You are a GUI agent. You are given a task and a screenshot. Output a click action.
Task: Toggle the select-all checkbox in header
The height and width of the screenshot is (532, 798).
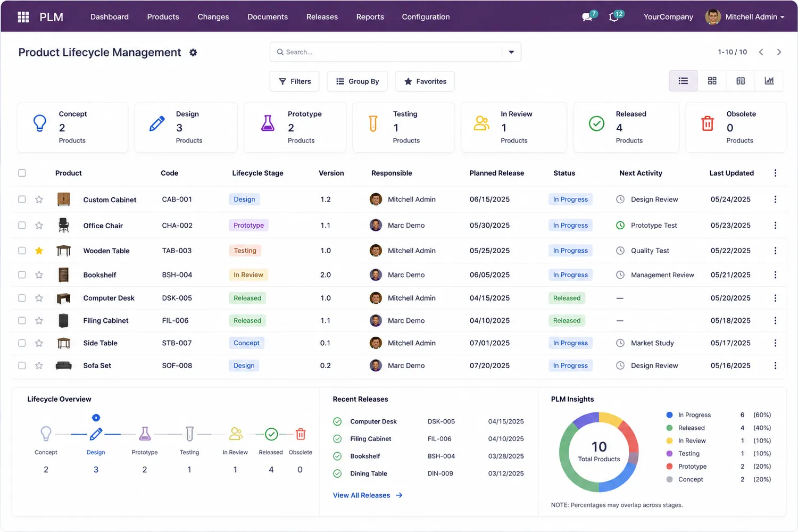[x=22, y=173]
